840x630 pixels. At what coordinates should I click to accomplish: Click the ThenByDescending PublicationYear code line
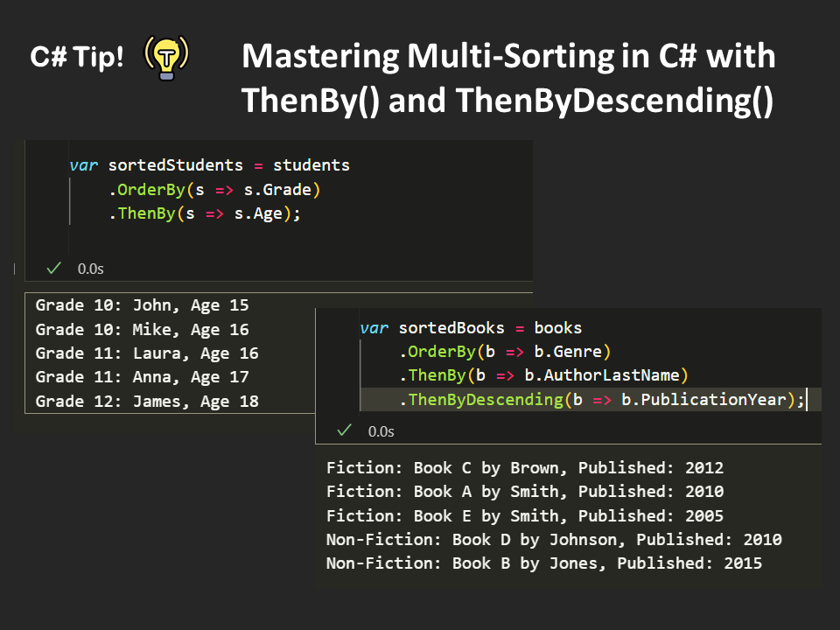(601, 400)
